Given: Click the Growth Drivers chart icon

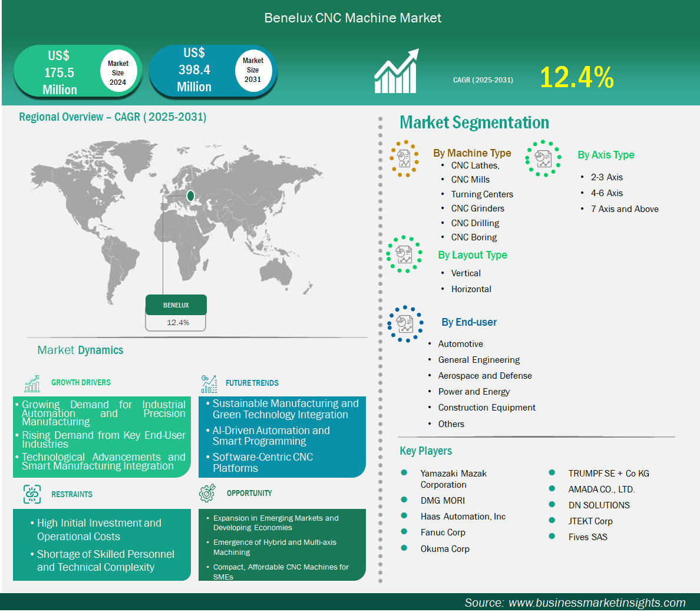Looking at the screenshot, I should click(32, 383).
